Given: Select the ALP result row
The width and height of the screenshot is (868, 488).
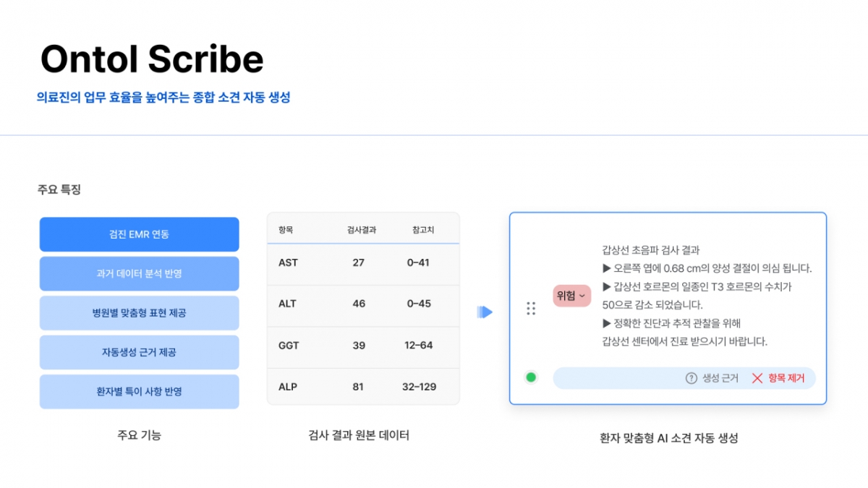Looking at the screenshot, I should 363,387.
